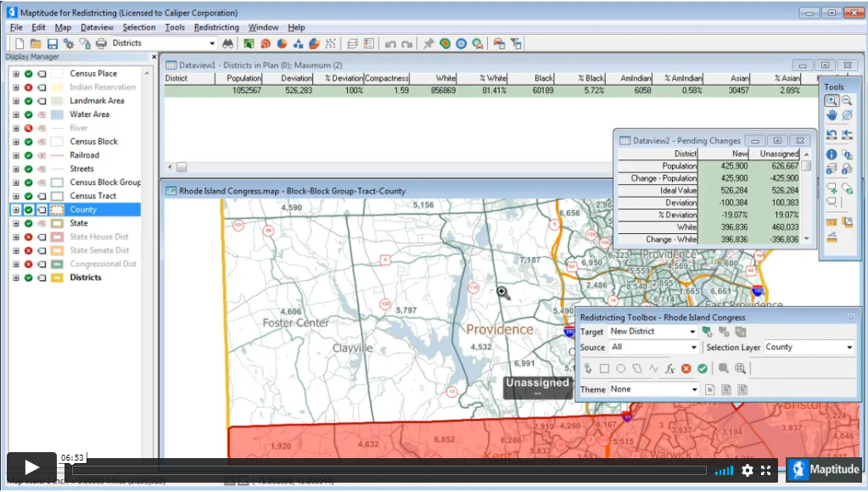
Task: Open the Redistricting menu
Action: 216,27
